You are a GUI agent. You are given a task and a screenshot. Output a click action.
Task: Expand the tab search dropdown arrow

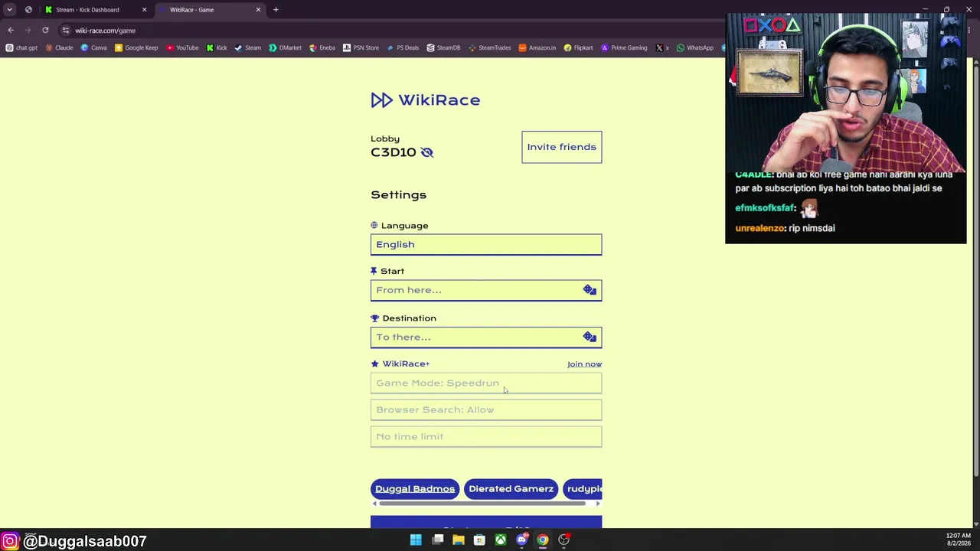click(x=9, y=10)
